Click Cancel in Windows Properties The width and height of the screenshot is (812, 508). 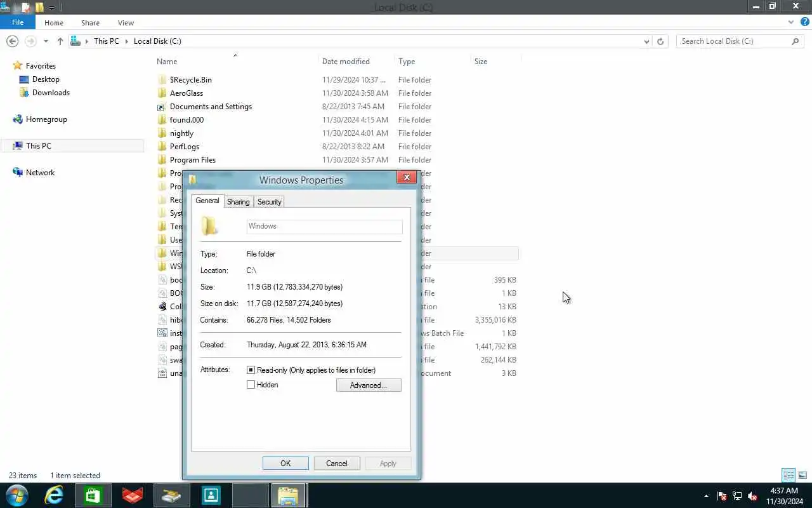click(x=337, y=464)
